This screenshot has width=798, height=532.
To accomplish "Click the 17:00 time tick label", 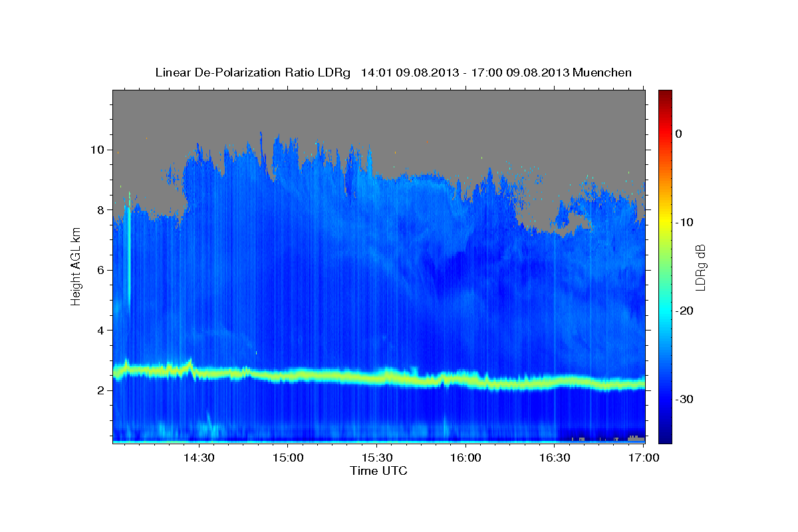I will coord(644,458).
